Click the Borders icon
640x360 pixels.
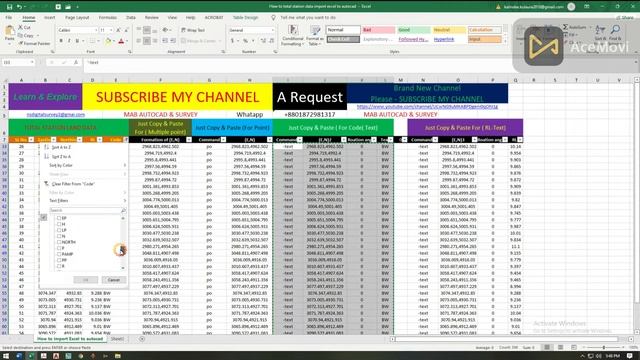pos(92,41)
